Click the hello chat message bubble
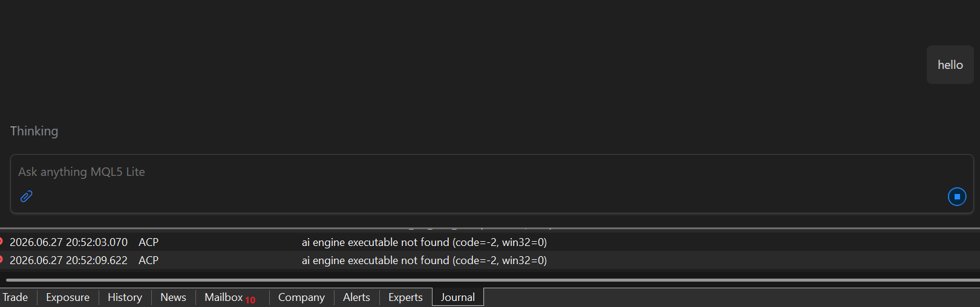 pyautogui.click(x=950, y=65)
